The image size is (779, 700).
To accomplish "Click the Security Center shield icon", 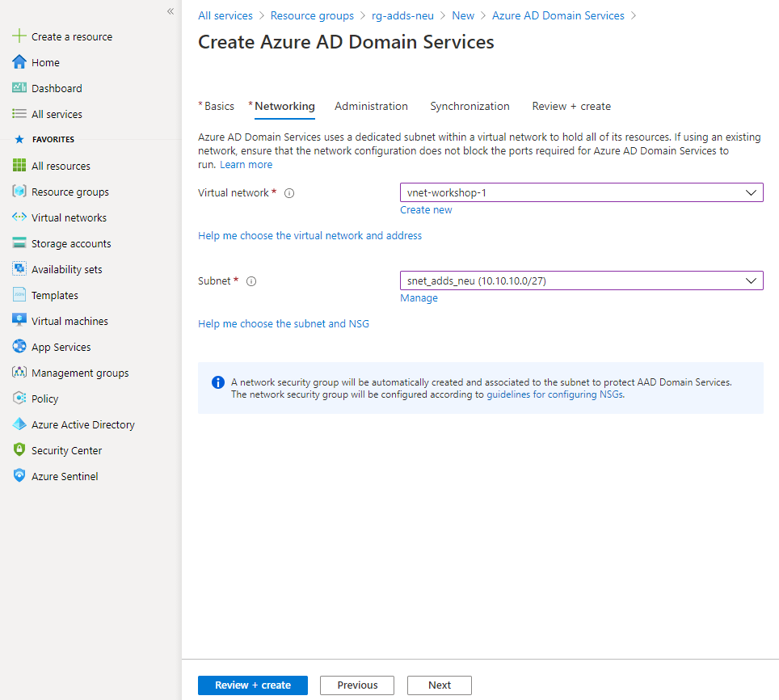I will 19,449.
